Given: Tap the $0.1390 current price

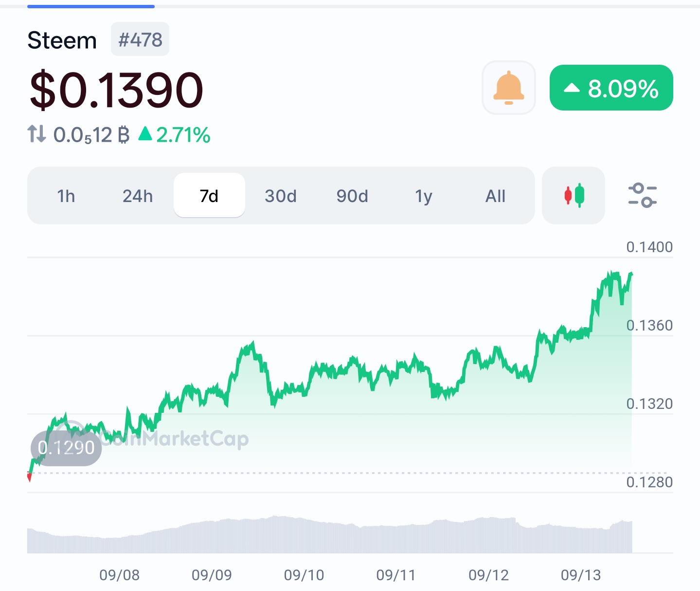Looking at the screenshot, I should click(116, 90).
